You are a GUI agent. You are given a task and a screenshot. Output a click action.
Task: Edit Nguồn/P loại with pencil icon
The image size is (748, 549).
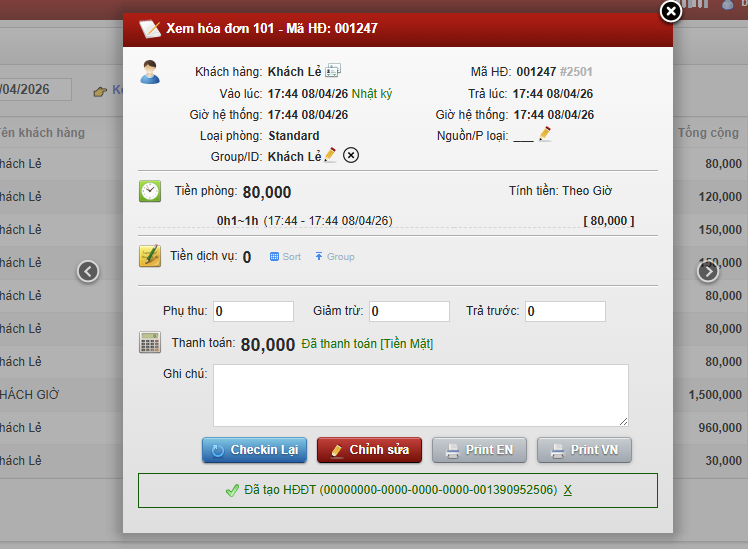pos(545,135)
